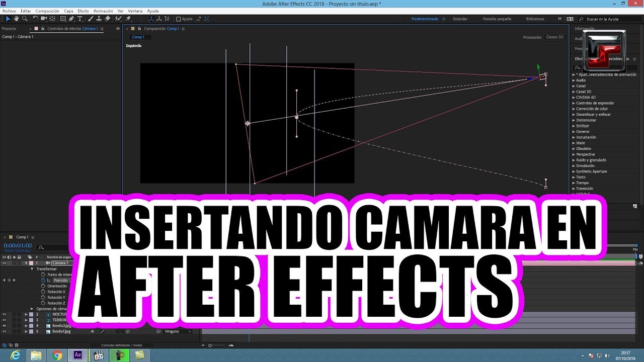Collapse the Cámara 1 layer triangle

click(26, 263)
